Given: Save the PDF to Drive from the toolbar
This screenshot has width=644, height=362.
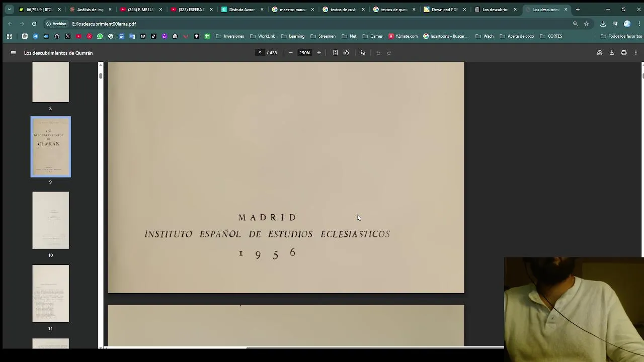Looking at the screenshot, I should pos(600,53).
